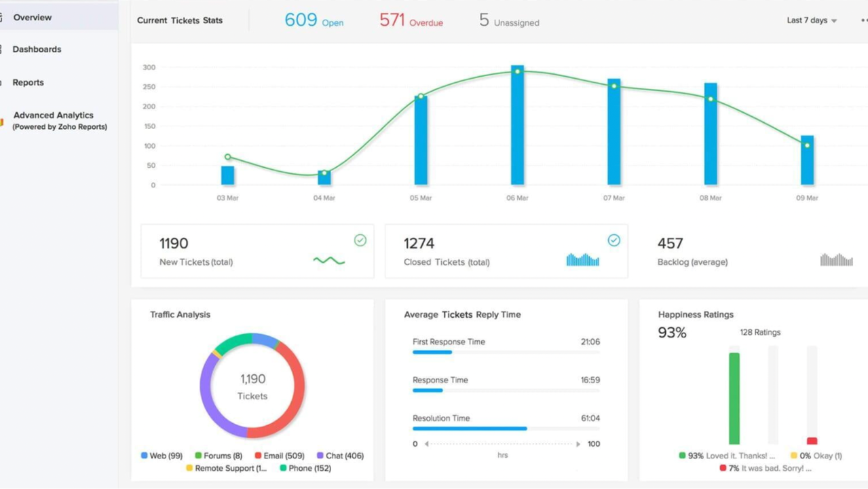868x489 pixels.
Task: Click the gray Backlog bar chart icon
Action: point(836,259)
